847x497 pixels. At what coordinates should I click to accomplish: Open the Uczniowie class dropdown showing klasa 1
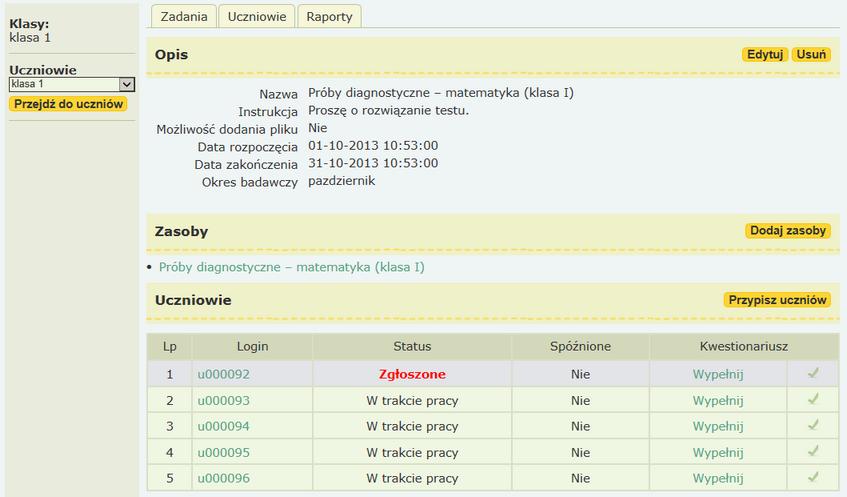[x=72, y=84]
